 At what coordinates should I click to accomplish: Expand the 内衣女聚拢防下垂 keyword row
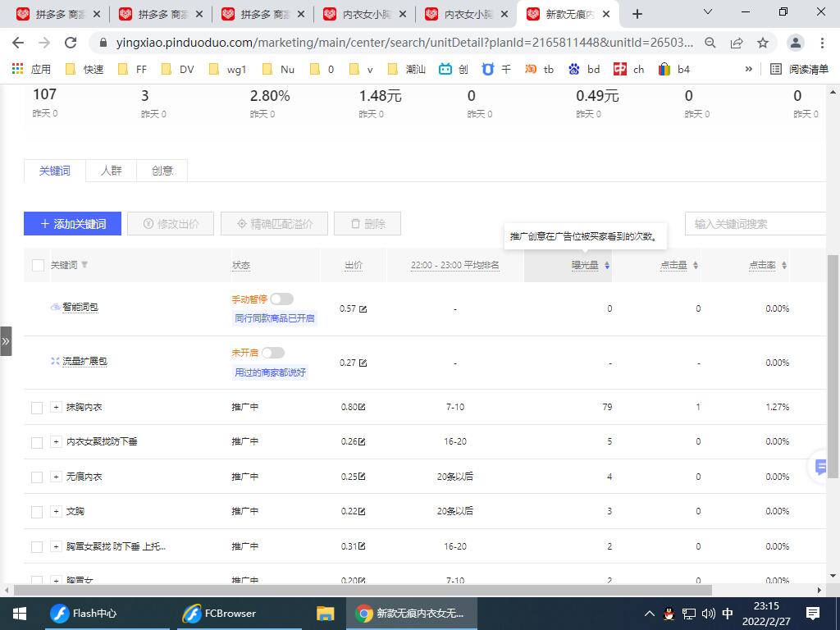pos(57,441)
